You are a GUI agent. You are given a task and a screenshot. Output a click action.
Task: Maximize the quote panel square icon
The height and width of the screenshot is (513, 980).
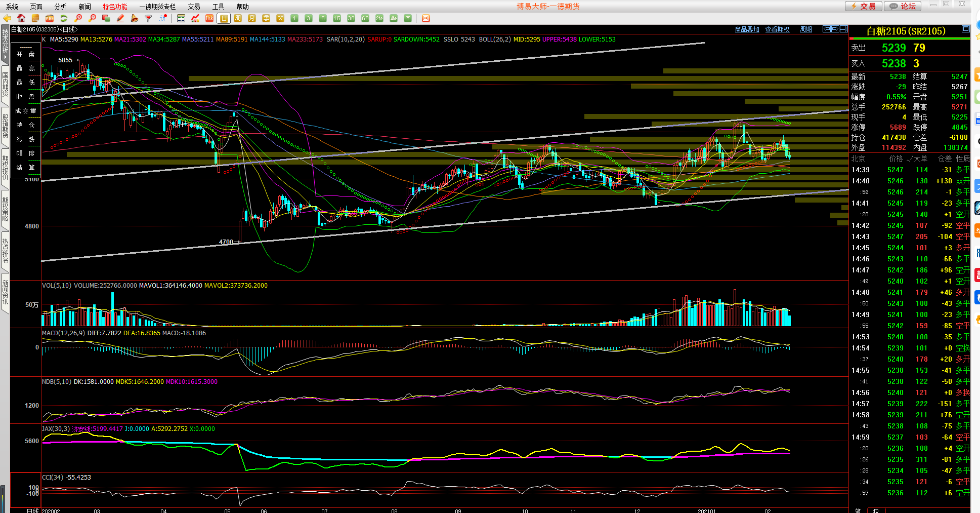point(966,29)
